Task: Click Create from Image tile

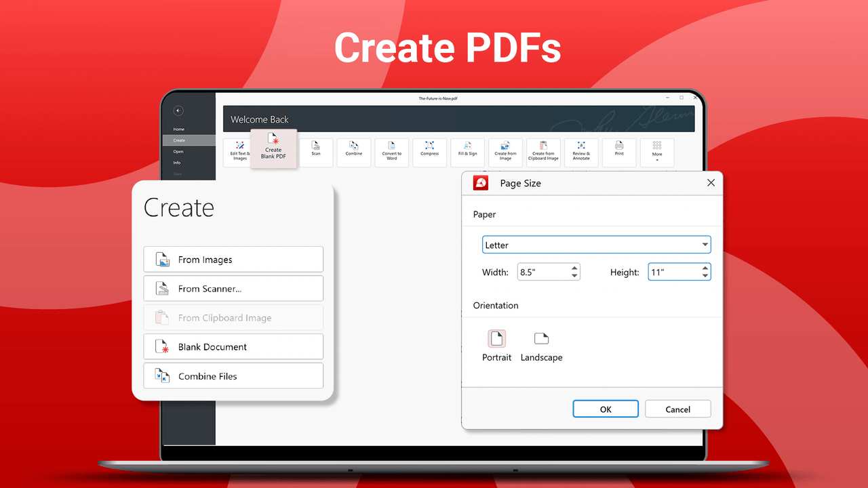Action: coord(505,150)
